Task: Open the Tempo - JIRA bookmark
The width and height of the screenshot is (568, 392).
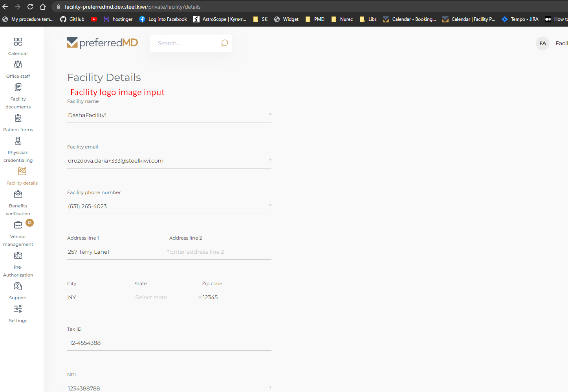Action: click(x=520, y=19)
